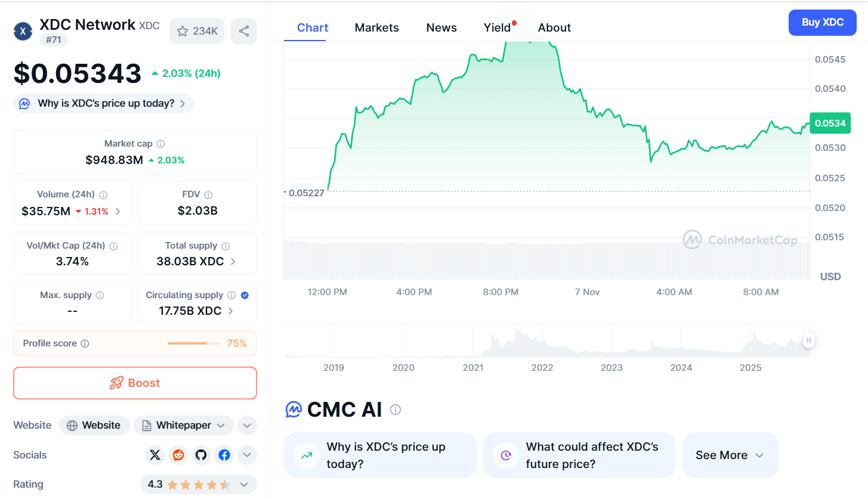The height and width of the screenshot is (499, 868).
Task: Click the CMC AI logo icon
Action: 293,410
